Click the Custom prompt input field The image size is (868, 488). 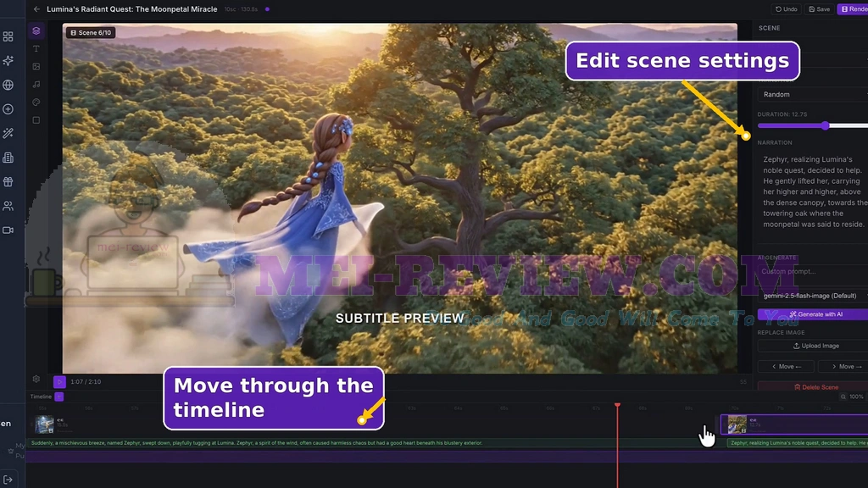point(813,271)
